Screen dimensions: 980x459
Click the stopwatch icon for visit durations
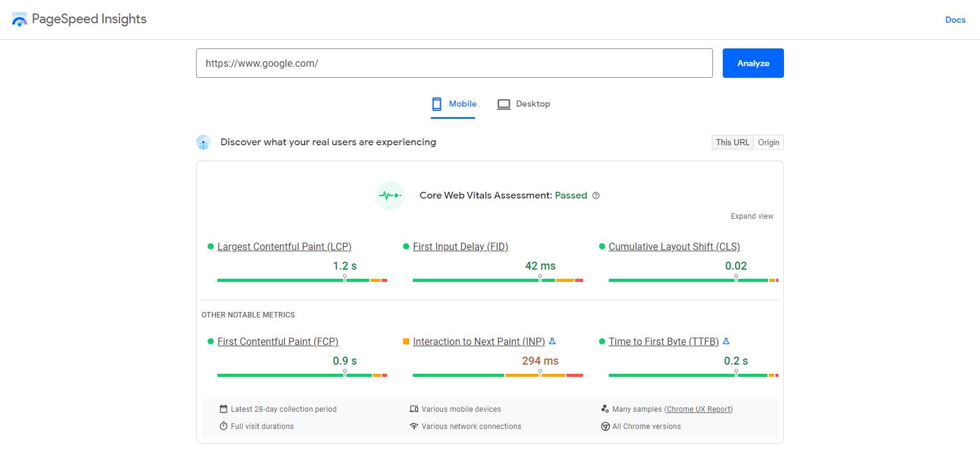click(x=224, y=426)
